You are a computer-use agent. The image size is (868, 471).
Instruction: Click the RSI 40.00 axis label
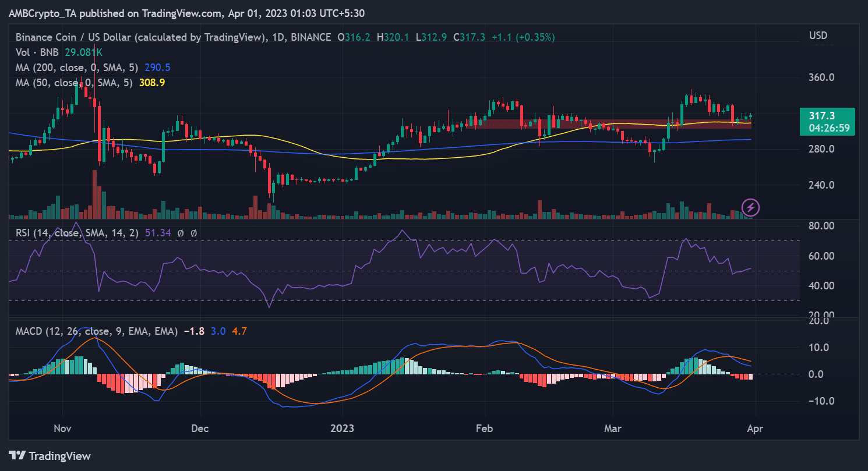click(x=821, y=286)
